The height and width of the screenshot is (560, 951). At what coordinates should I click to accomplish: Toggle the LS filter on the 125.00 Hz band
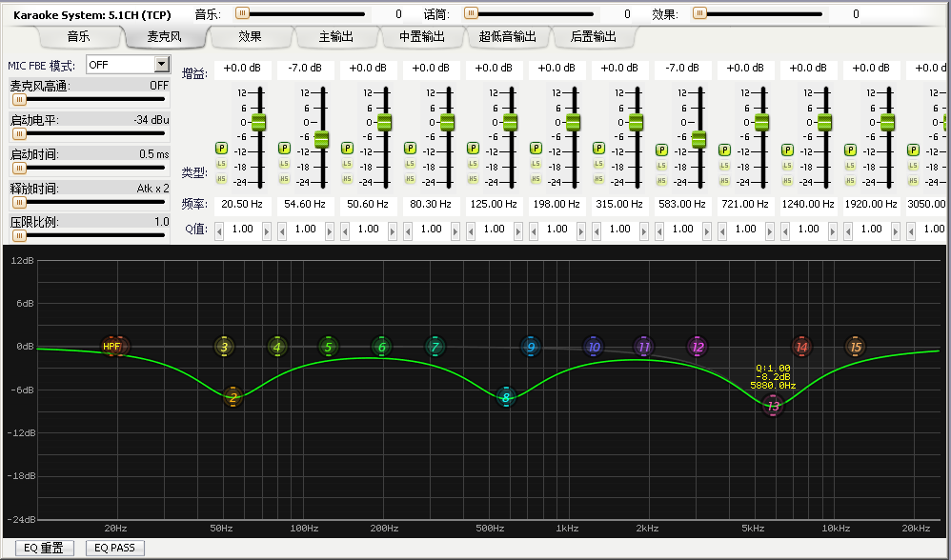(x=473, y=163)
